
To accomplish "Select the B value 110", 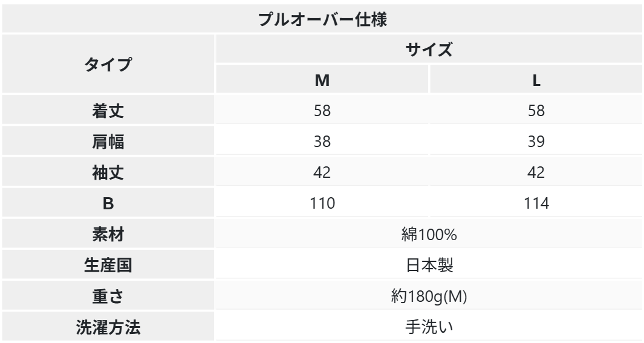I will point(322,203).
